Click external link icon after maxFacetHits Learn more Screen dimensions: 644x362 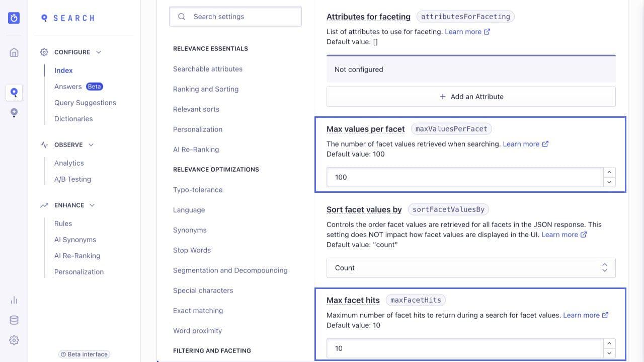(x=605, y=315)
